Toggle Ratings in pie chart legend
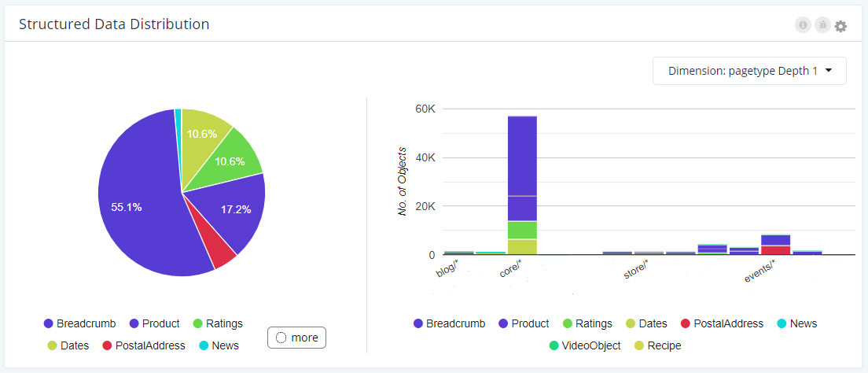The height and width of the screenshot is (373, 868). 218,323
